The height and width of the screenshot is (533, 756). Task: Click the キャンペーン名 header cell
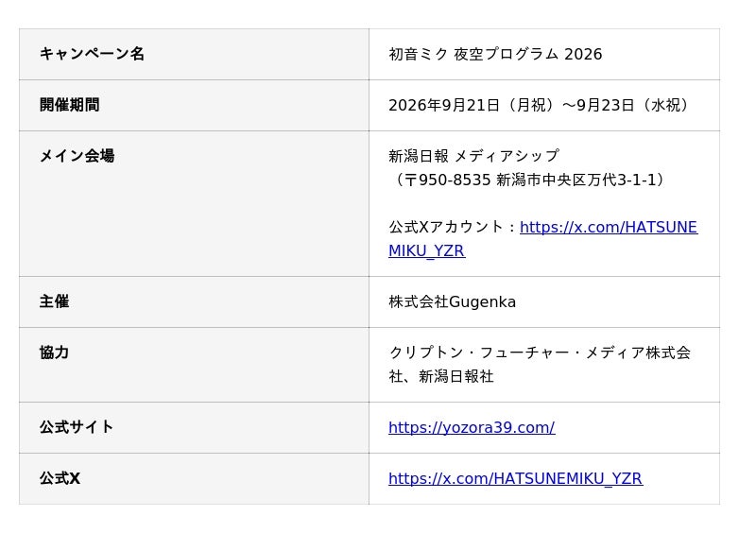click(194, 55)
